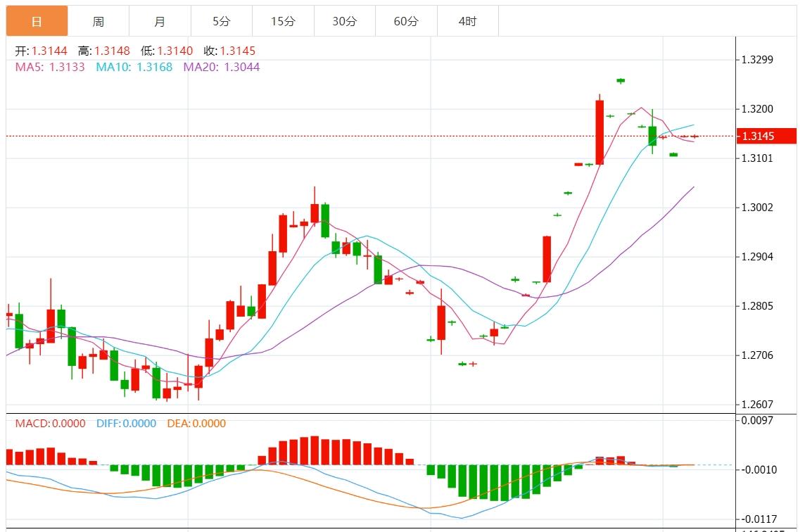Click the red 1.3145 current price tag
Image resolution: width=805 pixels, height=532 pixels.
(x=766, y=136)
